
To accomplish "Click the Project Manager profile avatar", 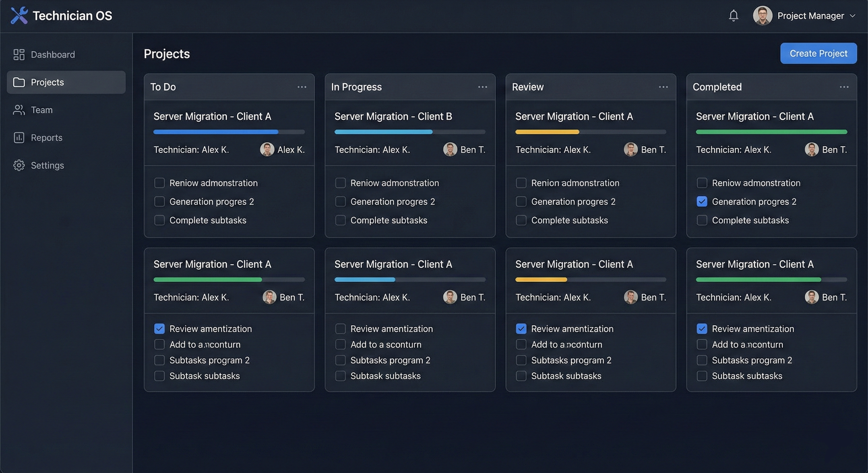I will [763, 15].
